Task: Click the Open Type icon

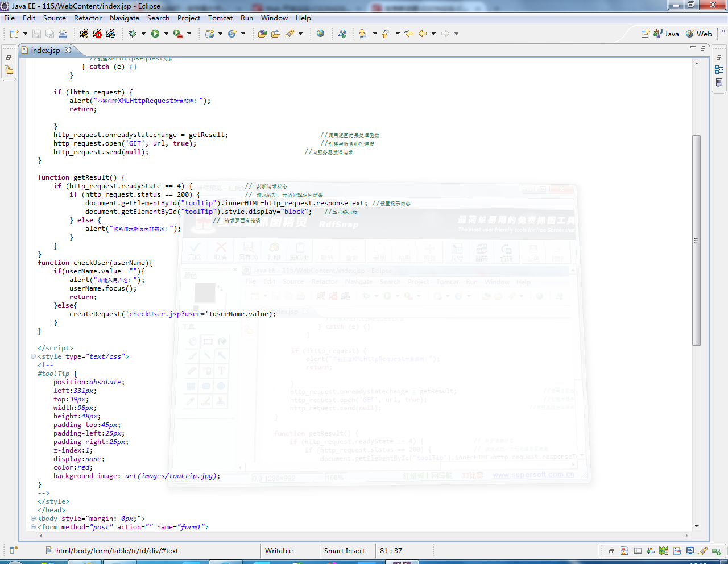Action: coord(262,34)
